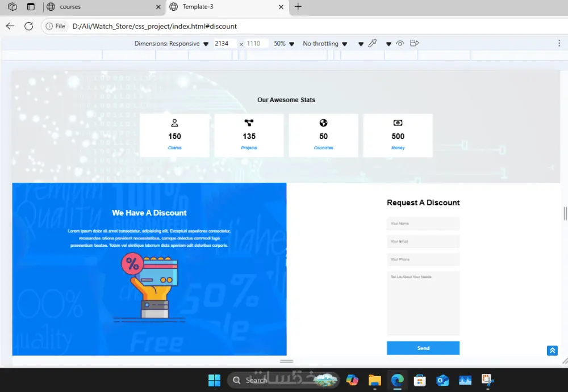The height and width of the screenshot is (392, 568).
Task: Click the Countries globe icon
Action: pos(324,123)
